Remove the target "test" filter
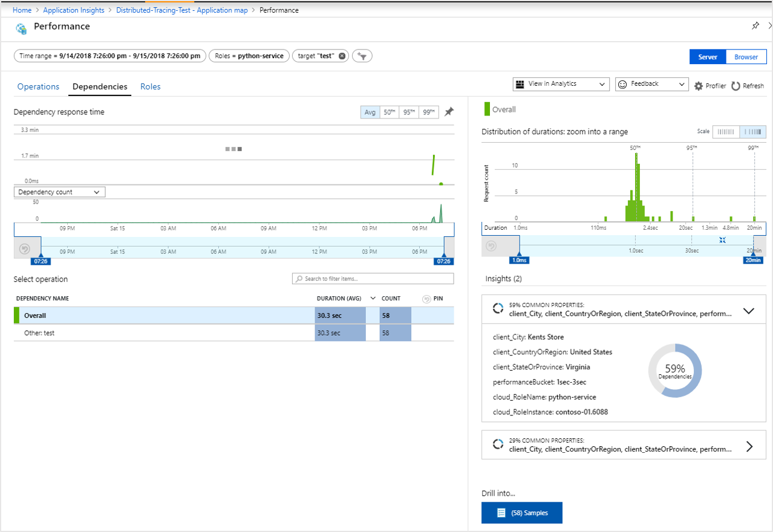The image size is (773, 532). pyautogui.click(x=342, y=56)
